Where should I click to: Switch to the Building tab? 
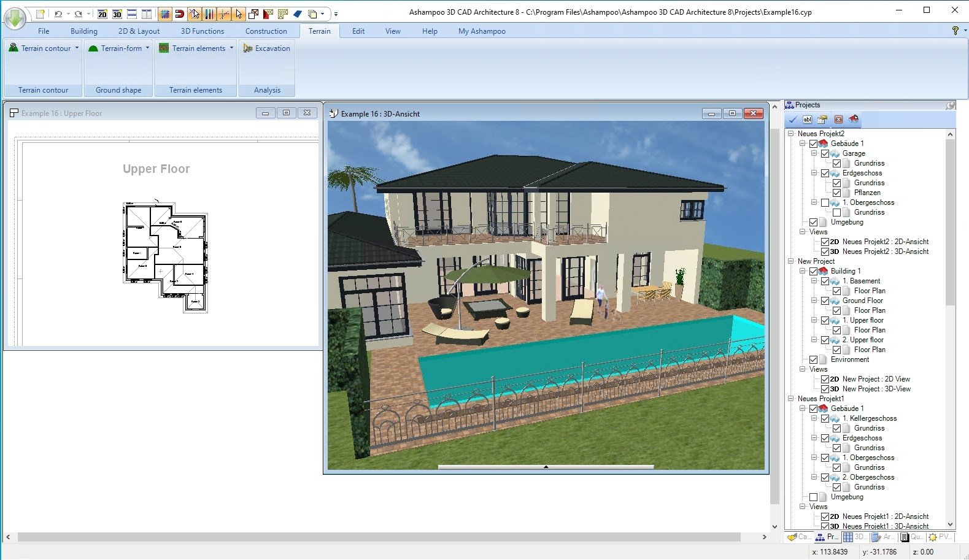click(84, 31)
